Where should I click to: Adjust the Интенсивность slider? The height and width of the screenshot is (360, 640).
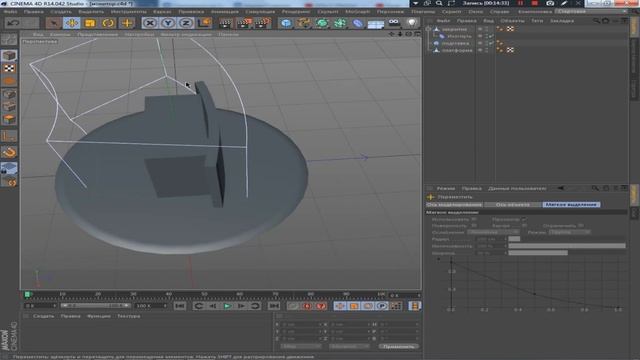(x=567, y=246)
